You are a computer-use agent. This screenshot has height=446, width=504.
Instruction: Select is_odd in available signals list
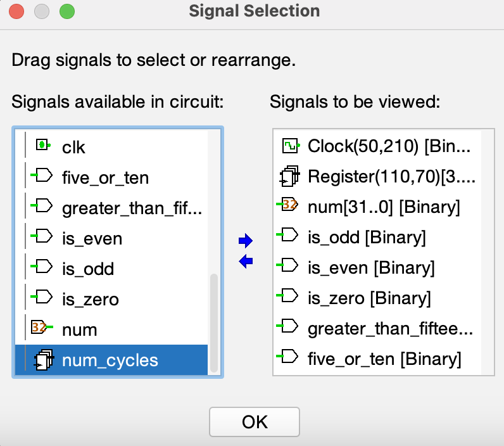pyautogui.click(x=88, y=269)
